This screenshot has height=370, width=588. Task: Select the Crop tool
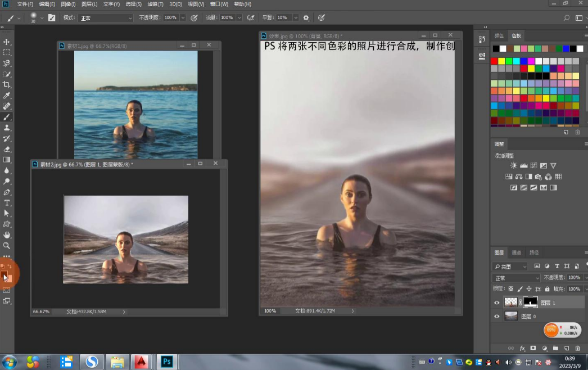pos(7,85)
